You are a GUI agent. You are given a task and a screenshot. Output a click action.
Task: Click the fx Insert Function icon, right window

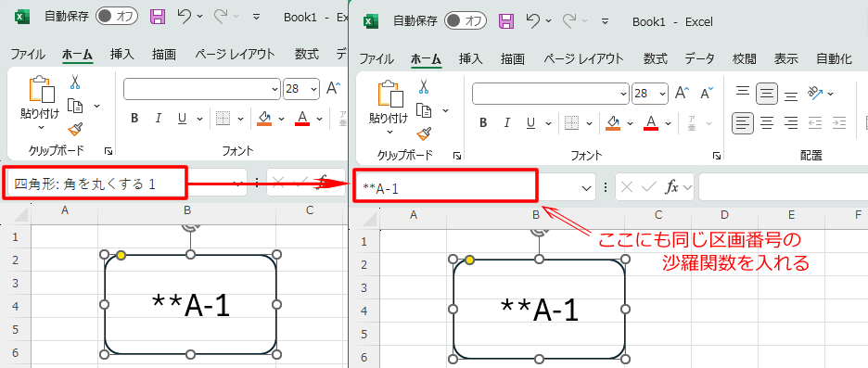point(672,187)
